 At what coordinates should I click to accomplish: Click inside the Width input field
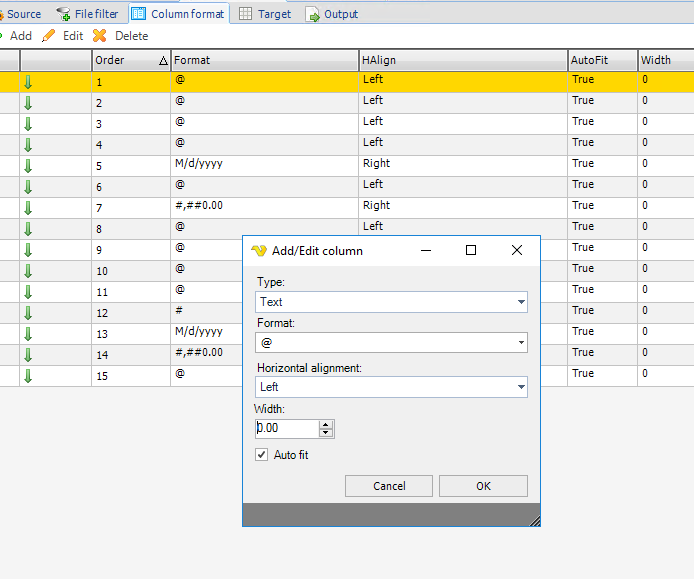click(286, 428)
